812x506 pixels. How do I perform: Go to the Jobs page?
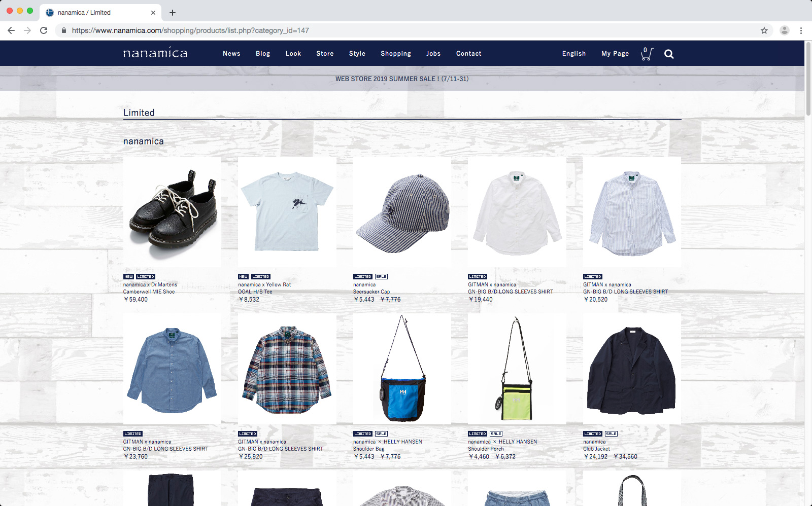coord(433,54)
